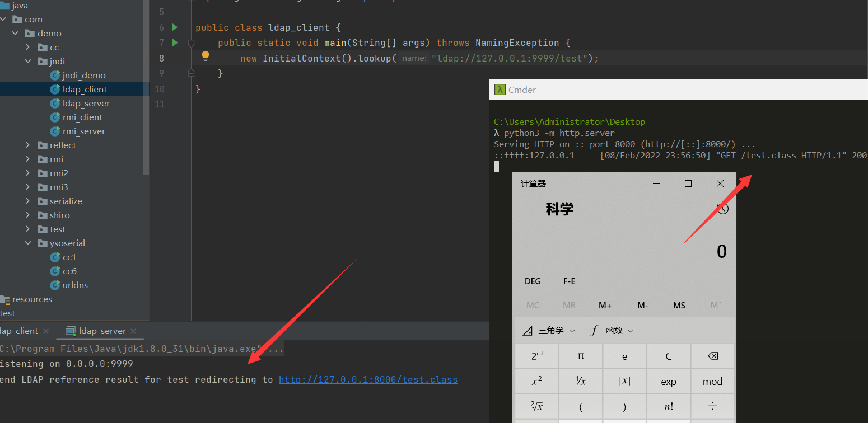Image resolution: width=868 pixels, height=423 pixels.
Task: Toggle the 2nd function key
Action: click(x=536, y=356)
